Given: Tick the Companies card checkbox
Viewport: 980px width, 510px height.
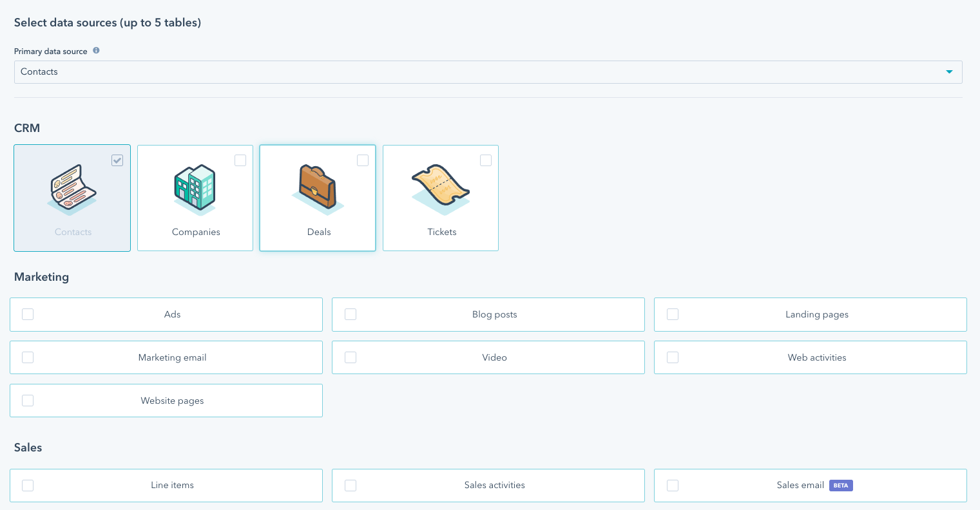Looking at the screenshot, I should click(x=240, y=160).
